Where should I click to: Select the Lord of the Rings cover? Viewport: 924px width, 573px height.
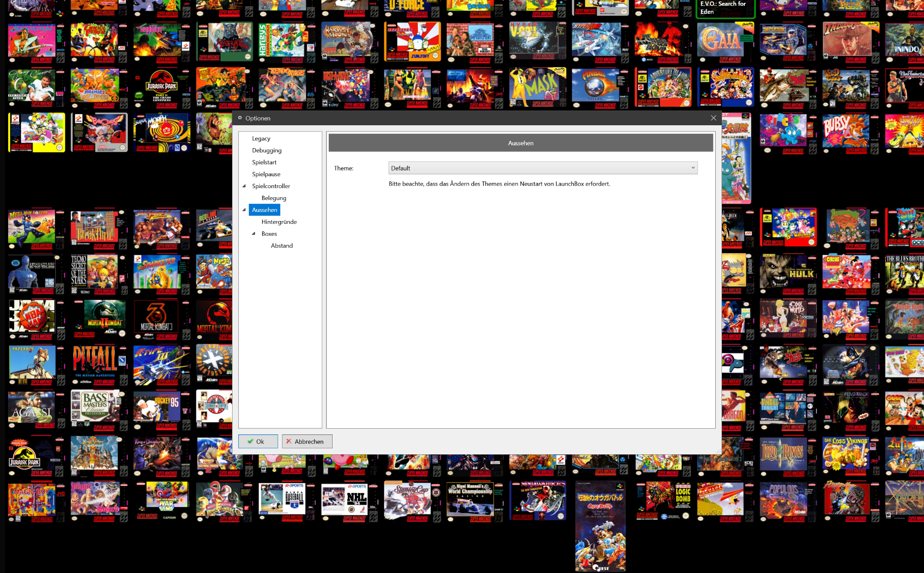788,457
